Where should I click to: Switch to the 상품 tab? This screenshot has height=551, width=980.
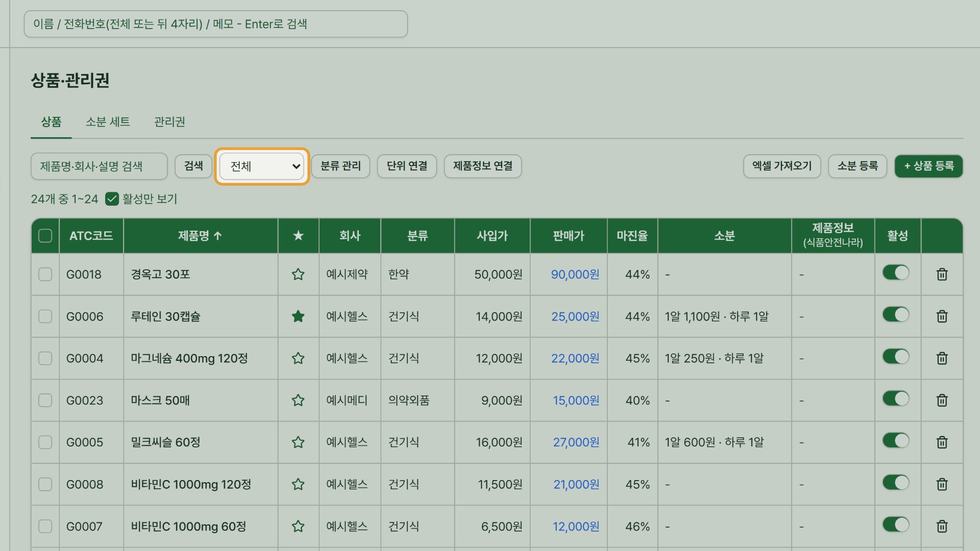[x=51, y=122]
